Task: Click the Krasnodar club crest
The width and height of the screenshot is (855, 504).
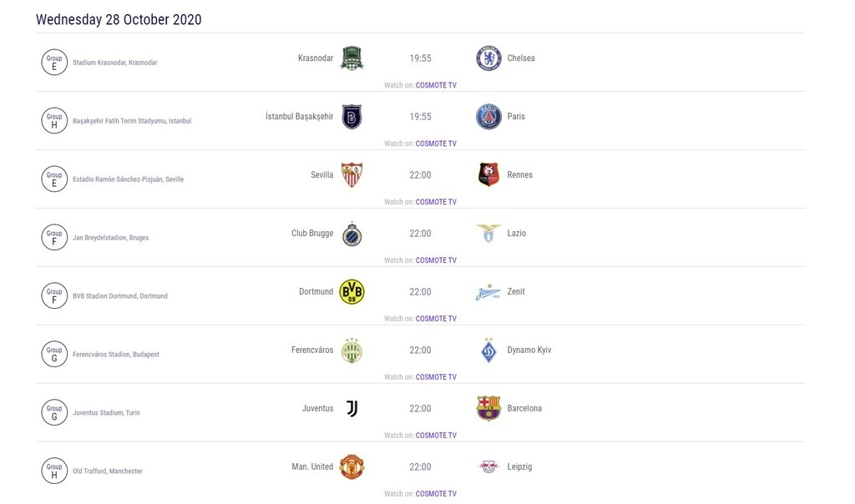Action: [x=352, y=58]
